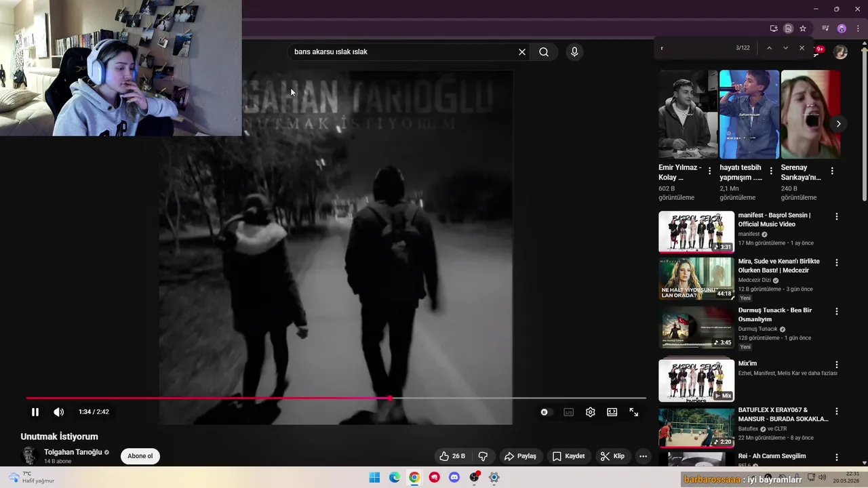Open the weather widget showing 7°C

click(x=32, y=477)
